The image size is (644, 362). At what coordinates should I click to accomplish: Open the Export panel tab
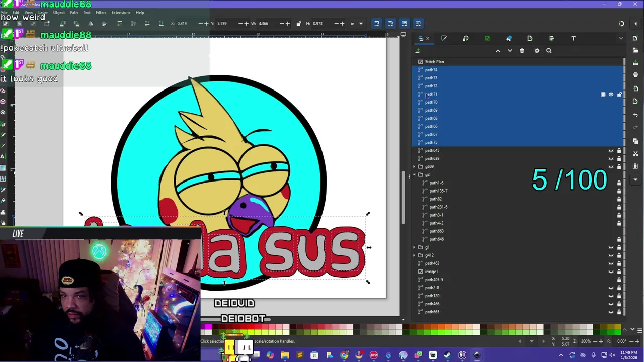click(530, 38)
